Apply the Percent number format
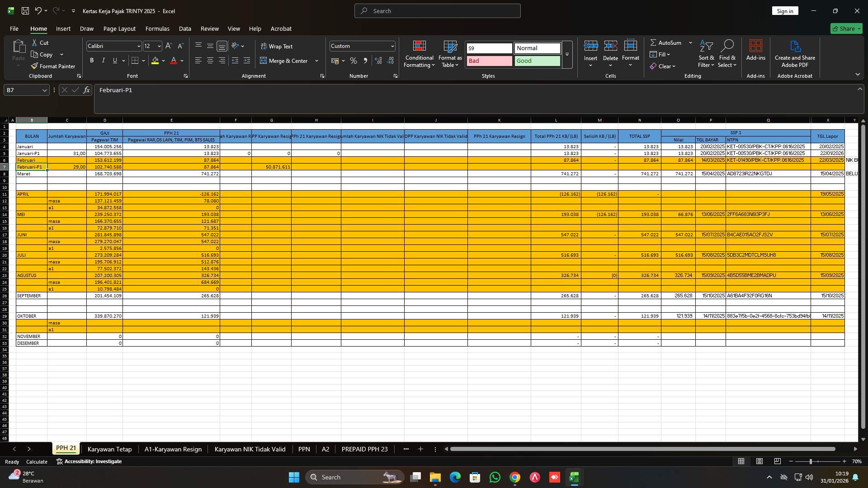 pos(353,60)
